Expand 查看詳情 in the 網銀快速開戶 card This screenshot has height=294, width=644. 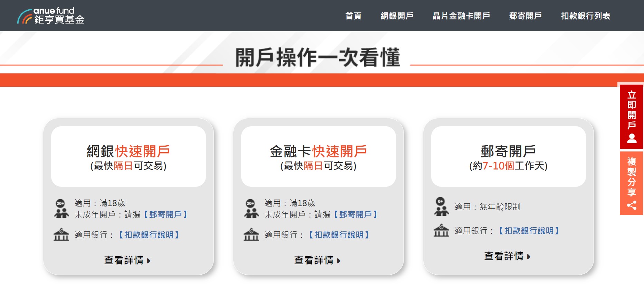point(127,260)
